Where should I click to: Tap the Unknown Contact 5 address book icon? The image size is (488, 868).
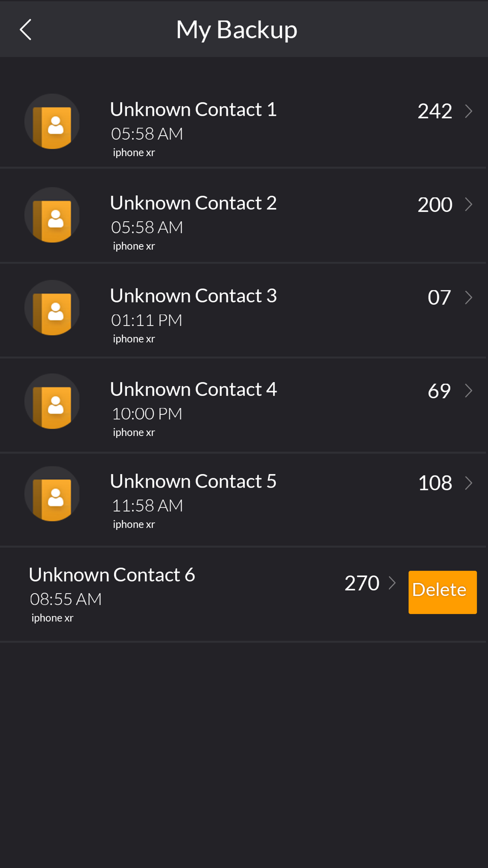click(x=52, y=494)
